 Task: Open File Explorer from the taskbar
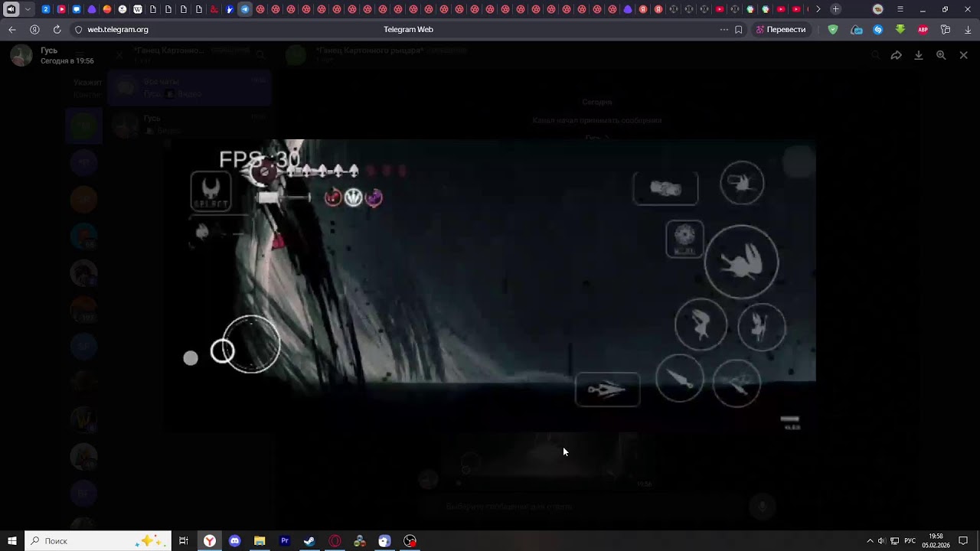pos(260,541)
